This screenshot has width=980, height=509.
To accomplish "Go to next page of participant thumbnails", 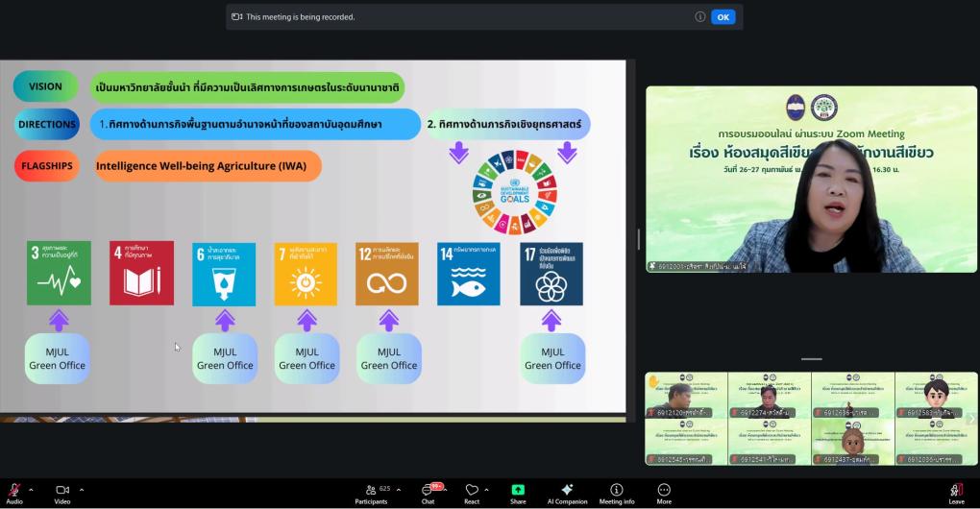I will [x=970, y=419].
